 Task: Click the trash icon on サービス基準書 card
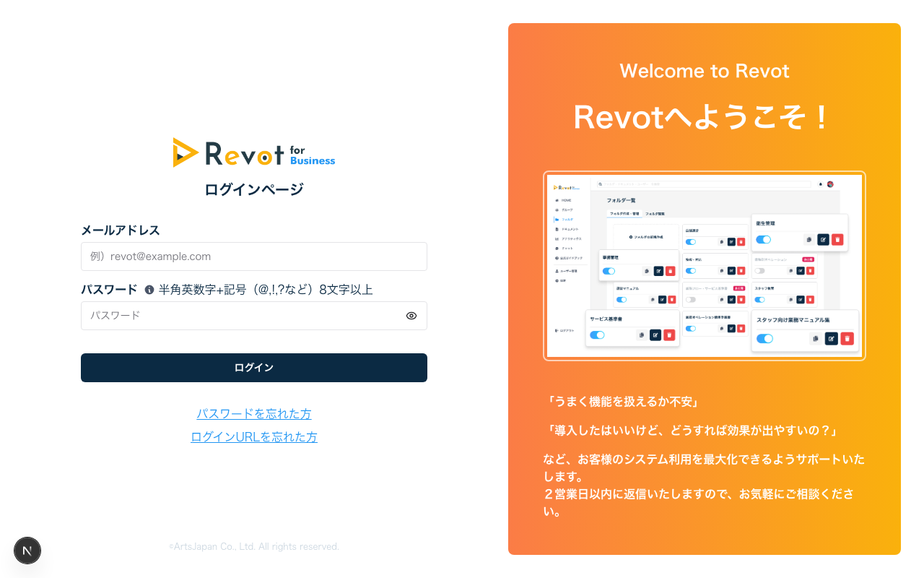tap(669, 335)
